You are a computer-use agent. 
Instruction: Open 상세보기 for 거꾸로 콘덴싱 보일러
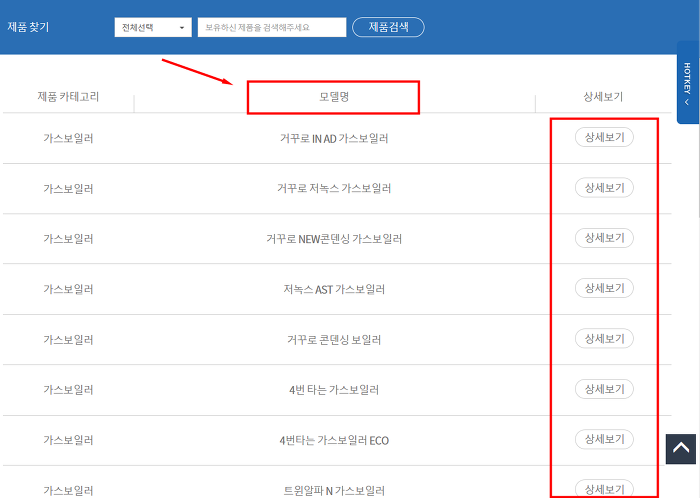(x=604, y=339)
